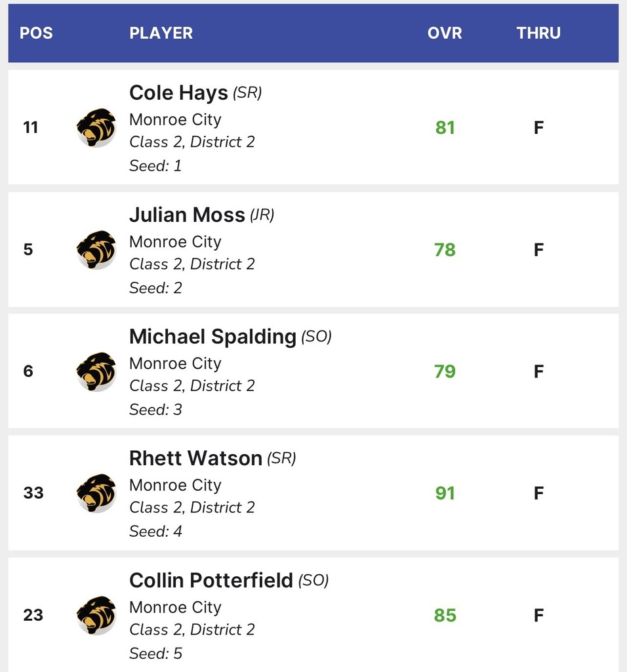Click Michael Spalding's team logo icon

[96, 371]
